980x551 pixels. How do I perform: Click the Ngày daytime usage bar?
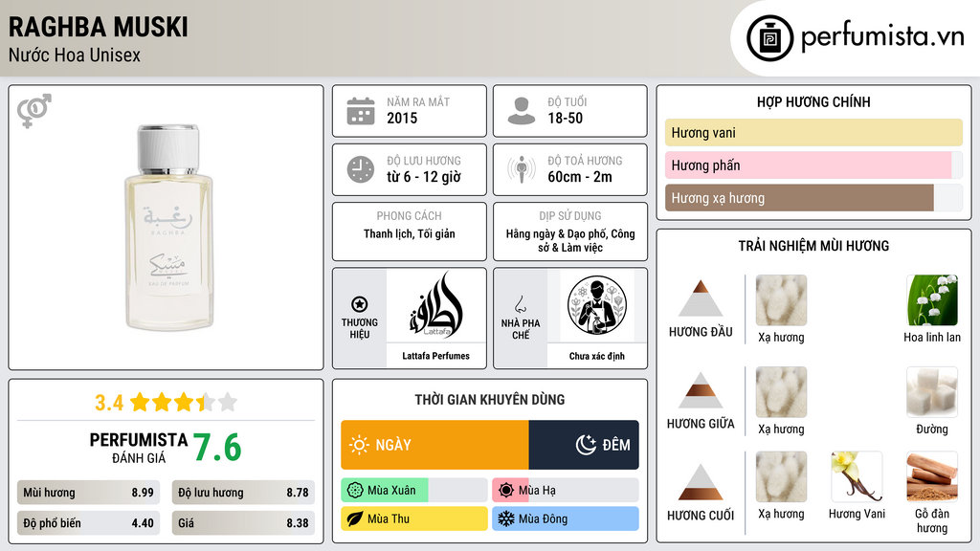pyautogui.click(x=435, y=445)
